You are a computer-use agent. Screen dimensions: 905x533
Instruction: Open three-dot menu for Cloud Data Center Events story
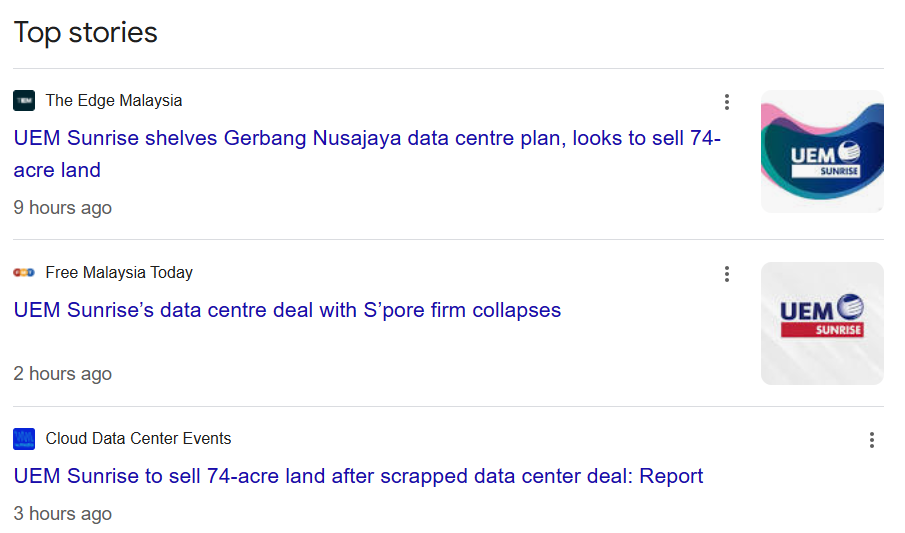[x=872, y=440]
